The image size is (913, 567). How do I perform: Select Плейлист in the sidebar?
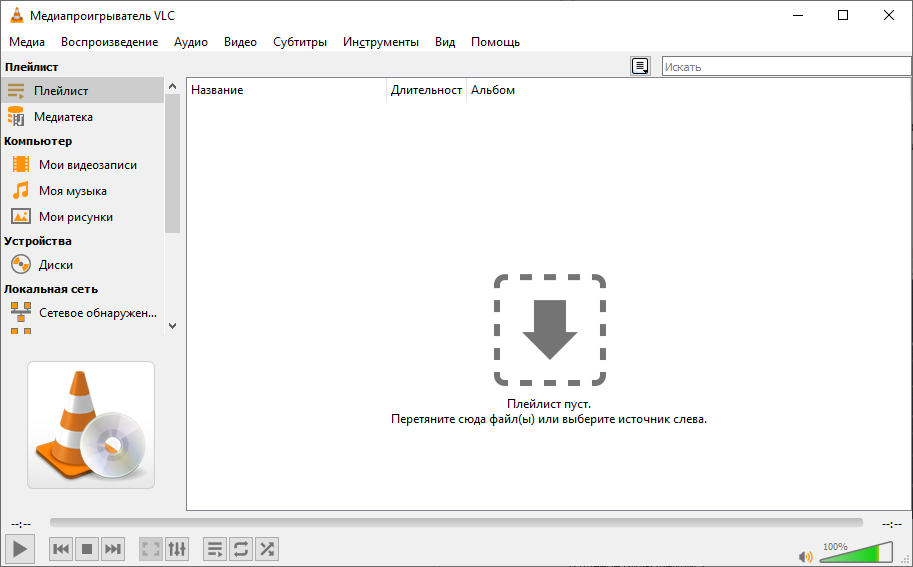click(83, 90)
